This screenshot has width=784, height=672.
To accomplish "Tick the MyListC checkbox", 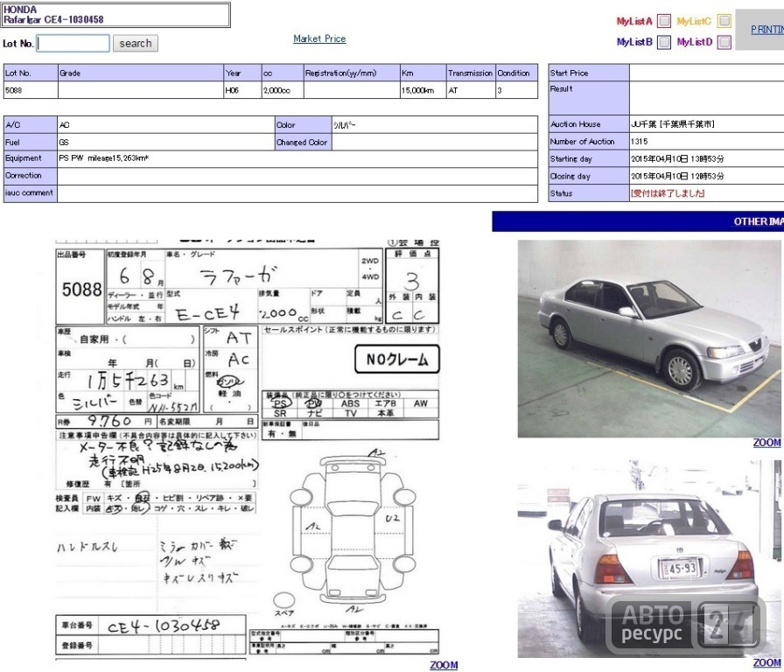I will [x=724, y=21].
